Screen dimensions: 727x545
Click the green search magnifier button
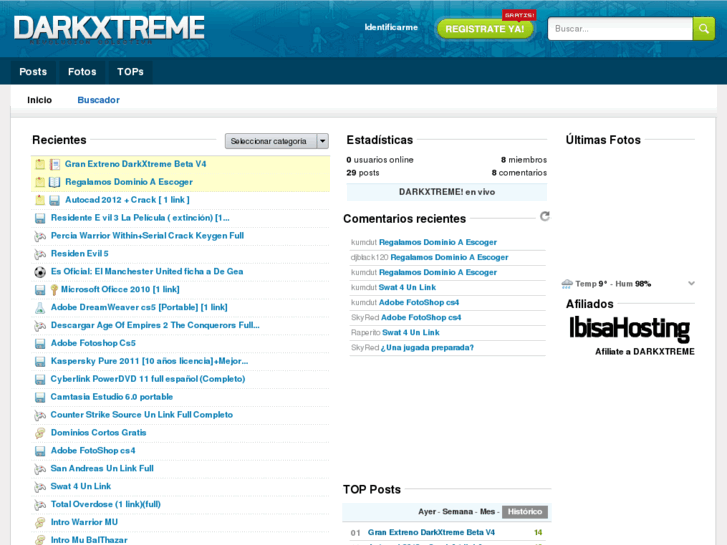(x=703, y=29)
